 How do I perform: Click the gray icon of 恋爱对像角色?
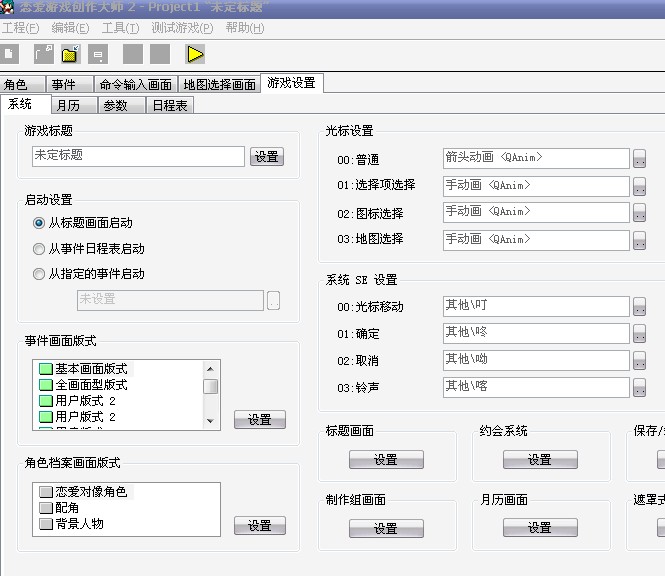point(46,492)
